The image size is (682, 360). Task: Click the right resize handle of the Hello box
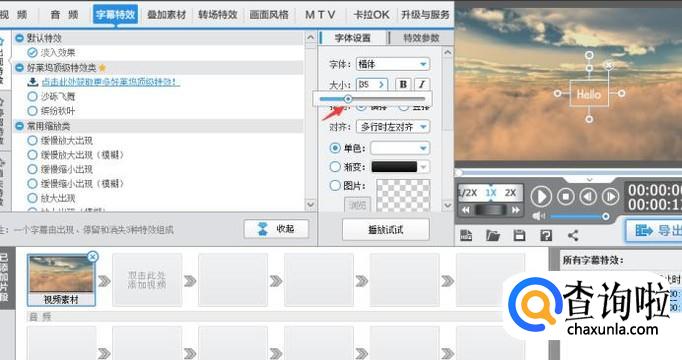(x=622, y=93)
